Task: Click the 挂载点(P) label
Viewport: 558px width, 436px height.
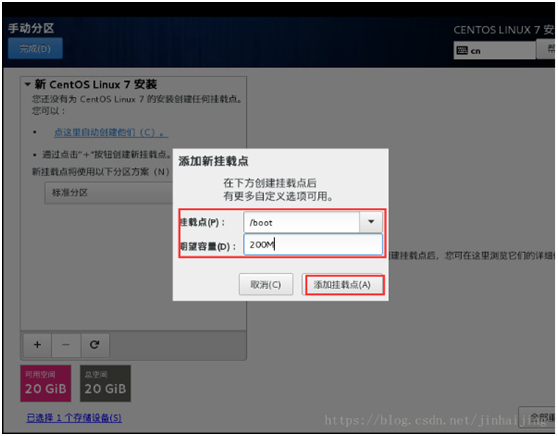Action: 202,222
